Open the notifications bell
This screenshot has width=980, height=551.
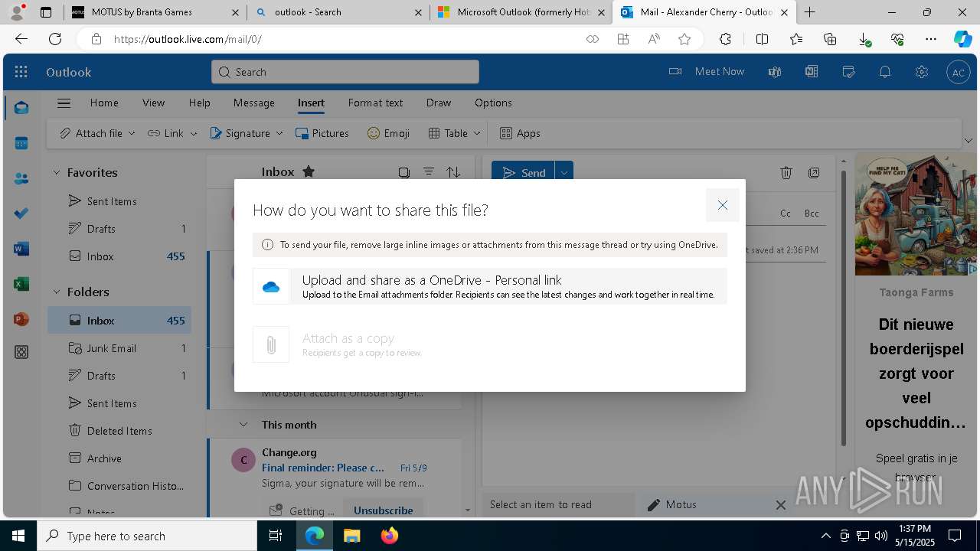[885, 72]
